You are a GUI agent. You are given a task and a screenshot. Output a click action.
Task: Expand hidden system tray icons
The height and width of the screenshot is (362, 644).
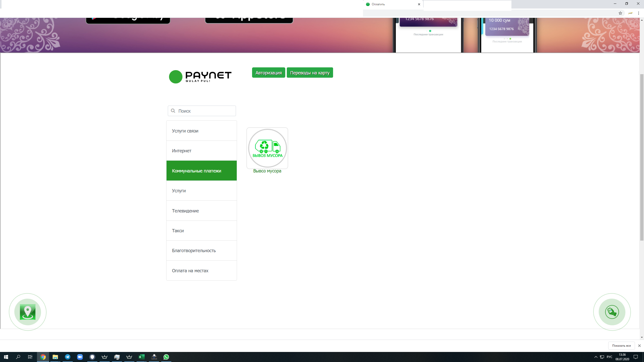596,357
